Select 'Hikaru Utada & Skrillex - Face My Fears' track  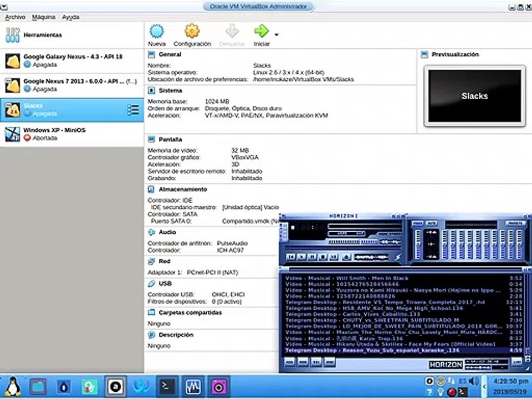[404, 344]
